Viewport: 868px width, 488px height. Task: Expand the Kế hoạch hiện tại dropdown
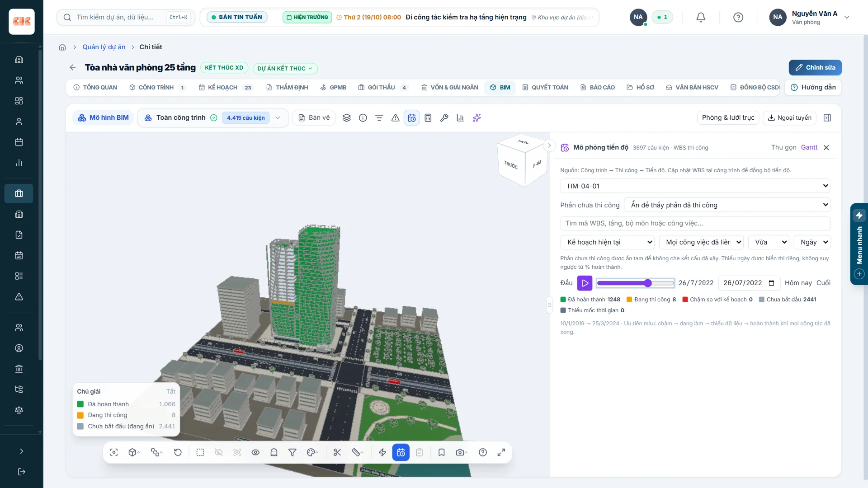608,242
